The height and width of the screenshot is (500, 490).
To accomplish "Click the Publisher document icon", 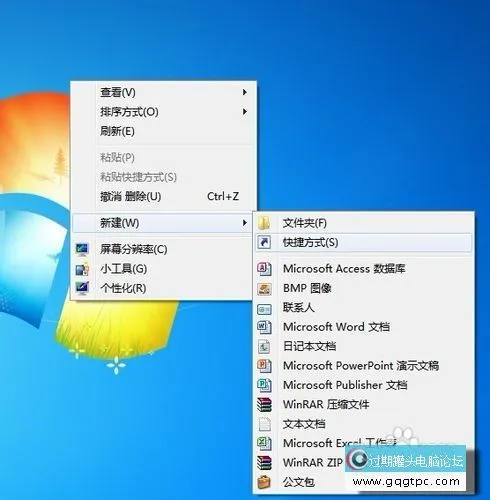I will point(264,385).
